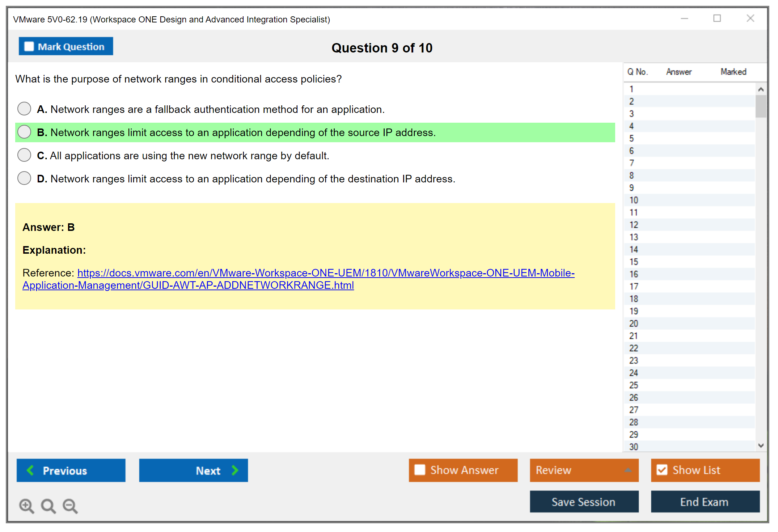This screenshot has height=532, width=778.
Task: Click the zoom in magnifier icon
Action: point(26,506)
